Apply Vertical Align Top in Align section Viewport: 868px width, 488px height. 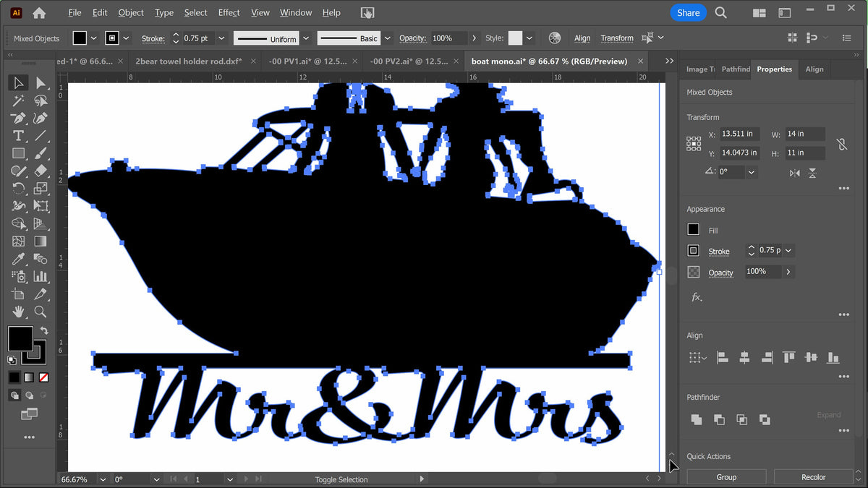(x=788, y=357)
